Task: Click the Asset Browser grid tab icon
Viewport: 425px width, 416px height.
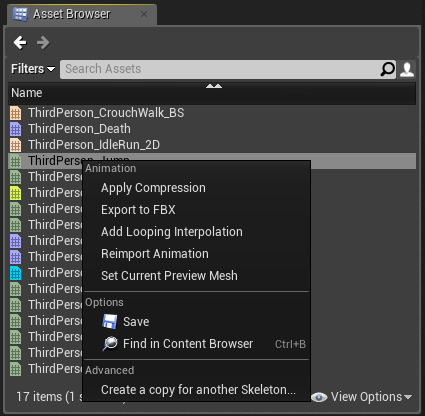Action: (20, 14)
